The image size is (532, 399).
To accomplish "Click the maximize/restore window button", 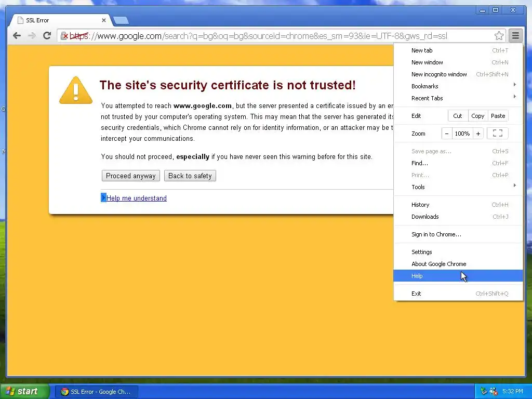I will pyautogui.click(x=495, y=10).
